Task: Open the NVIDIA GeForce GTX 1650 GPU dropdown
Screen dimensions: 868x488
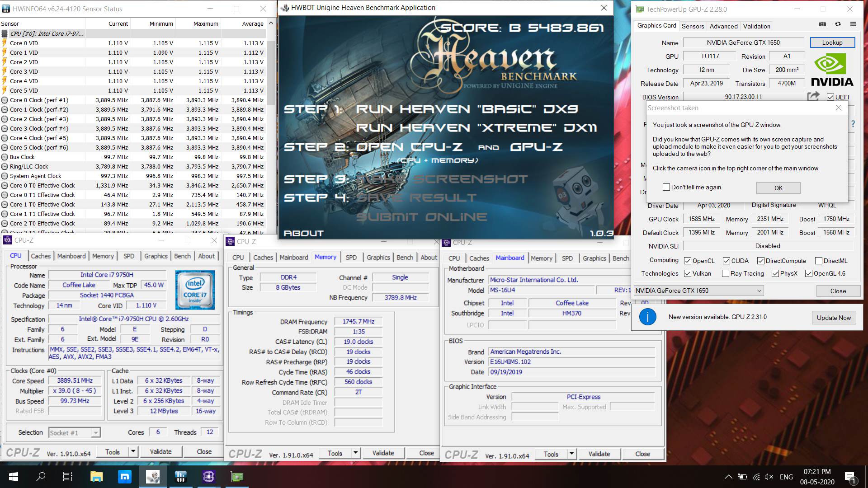Action: pyautogui.click(x=698, y=291)
